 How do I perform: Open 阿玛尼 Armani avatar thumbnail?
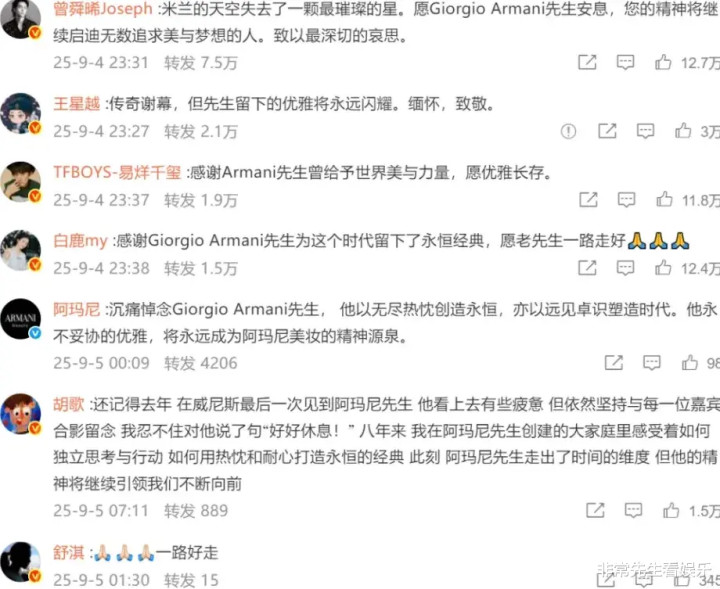click(20, 319)
